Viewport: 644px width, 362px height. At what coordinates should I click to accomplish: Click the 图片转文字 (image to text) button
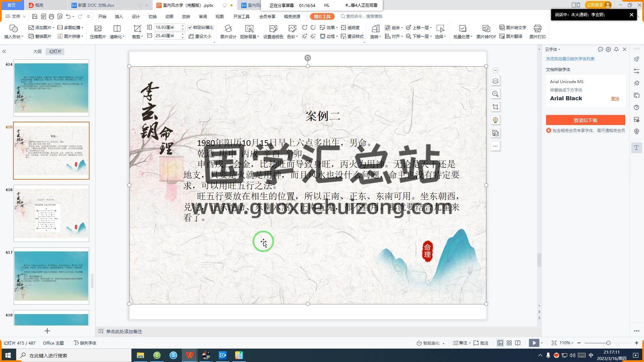[x=513, y=27]
